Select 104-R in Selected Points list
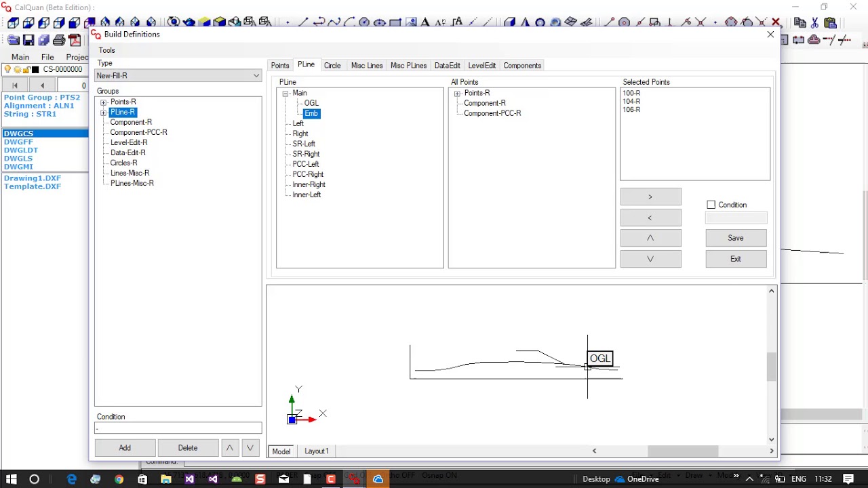The height and width of the screenshot is (488, 868). coord(631,102)
